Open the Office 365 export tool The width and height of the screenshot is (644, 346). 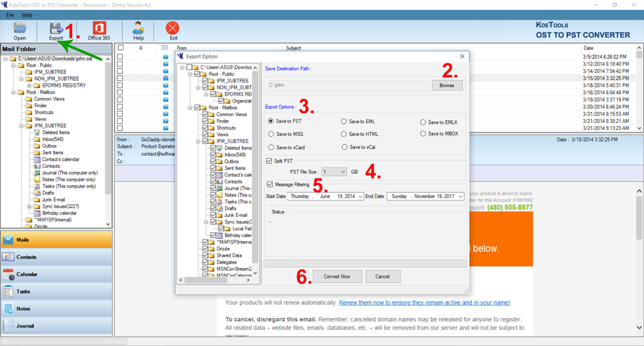pos(99,30)
